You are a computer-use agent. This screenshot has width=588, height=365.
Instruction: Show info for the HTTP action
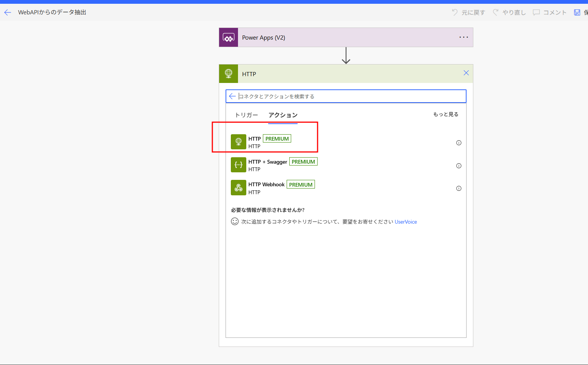pyautogui.click(x=459, y=143)
